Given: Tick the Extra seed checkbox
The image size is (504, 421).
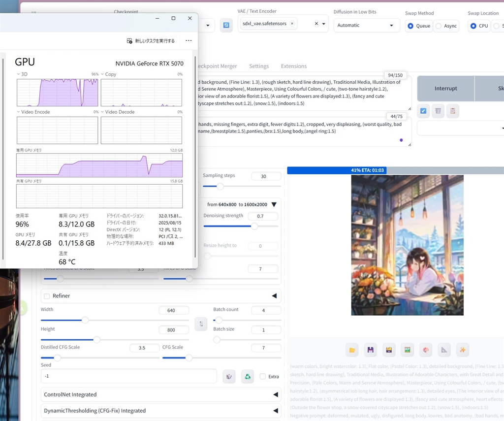Looking at the screenshot, I should 263,377.
